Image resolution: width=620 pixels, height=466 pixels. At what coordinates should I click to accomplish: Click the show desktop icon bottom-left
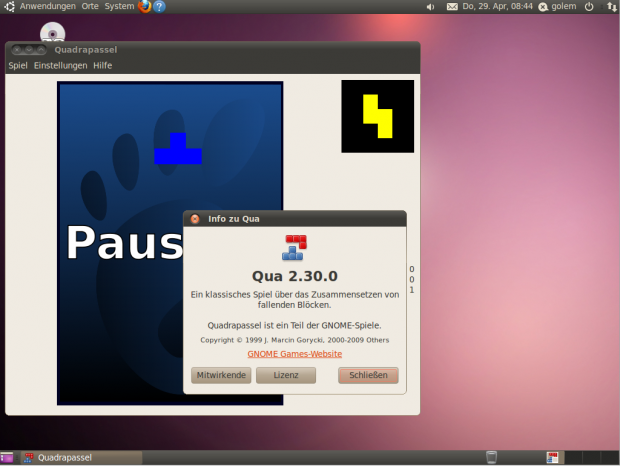(7, 457)
